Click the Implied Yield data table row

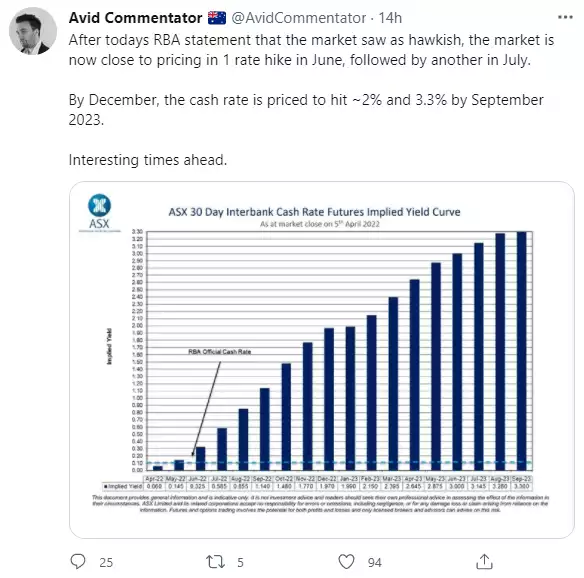coord(317,486)
